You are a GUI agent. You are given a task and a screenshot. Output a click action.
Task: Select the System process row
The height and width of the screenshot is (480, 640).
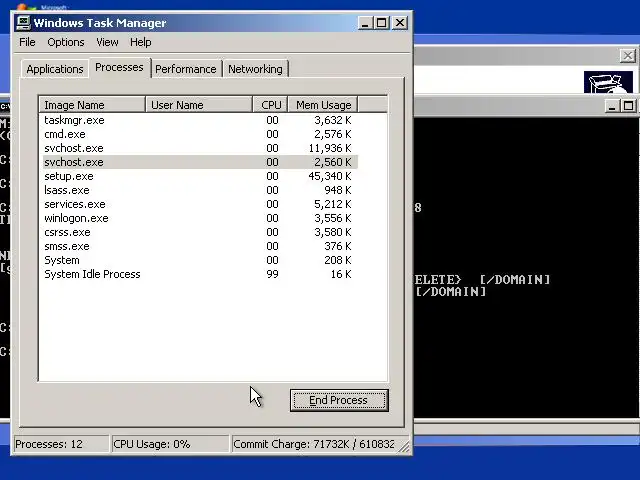200,260
